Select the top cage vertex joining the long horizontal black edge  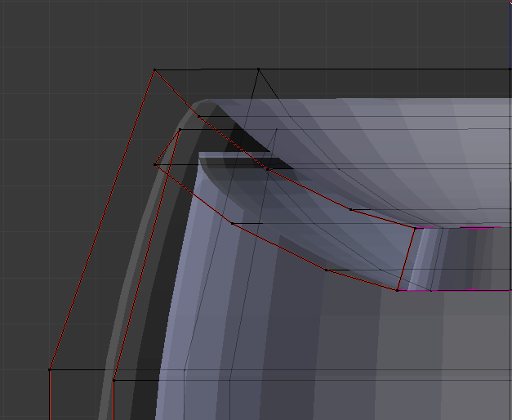pyautogui.click(x=258, y=69)
